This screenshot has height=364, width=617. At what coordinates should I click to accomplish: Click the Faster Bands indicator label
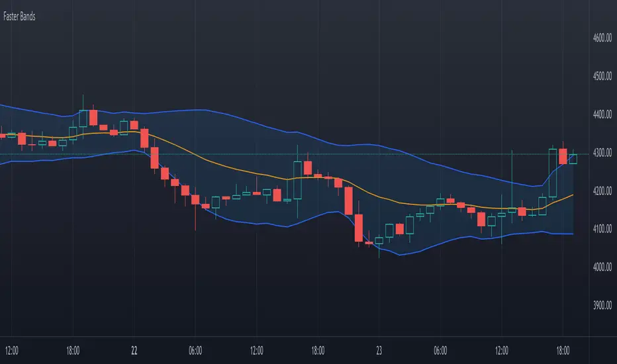[19, 17]
